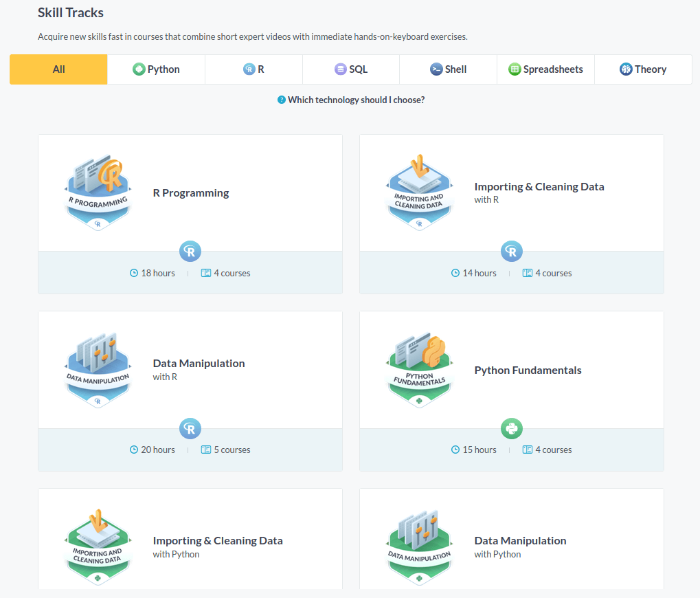Click '4 courses' on Python Fundamentals card
This screenshot has height=598, width=700.
point(554,450)
